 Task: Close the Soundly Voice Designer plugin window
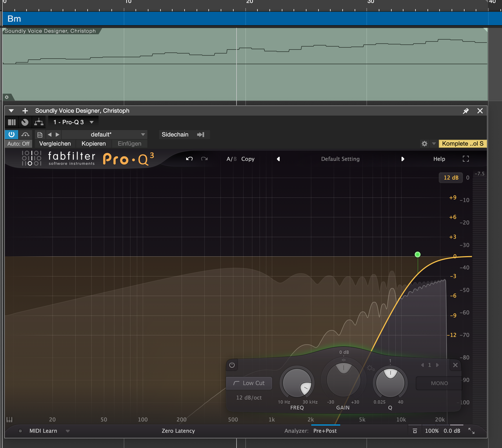(480, 111)
